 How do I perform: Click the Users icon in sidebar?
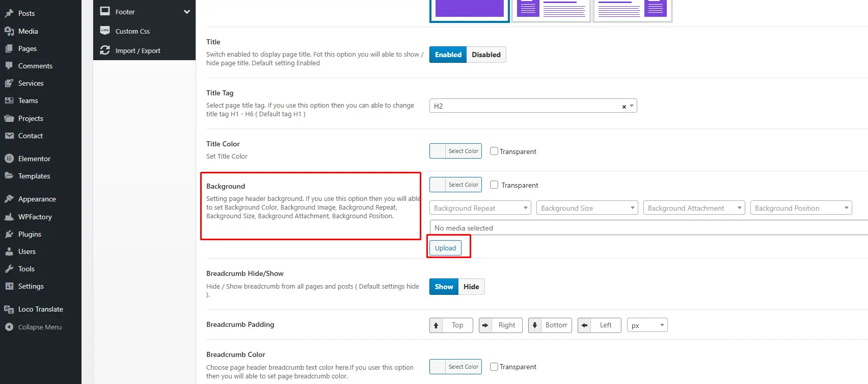click(x=9, y=251)
